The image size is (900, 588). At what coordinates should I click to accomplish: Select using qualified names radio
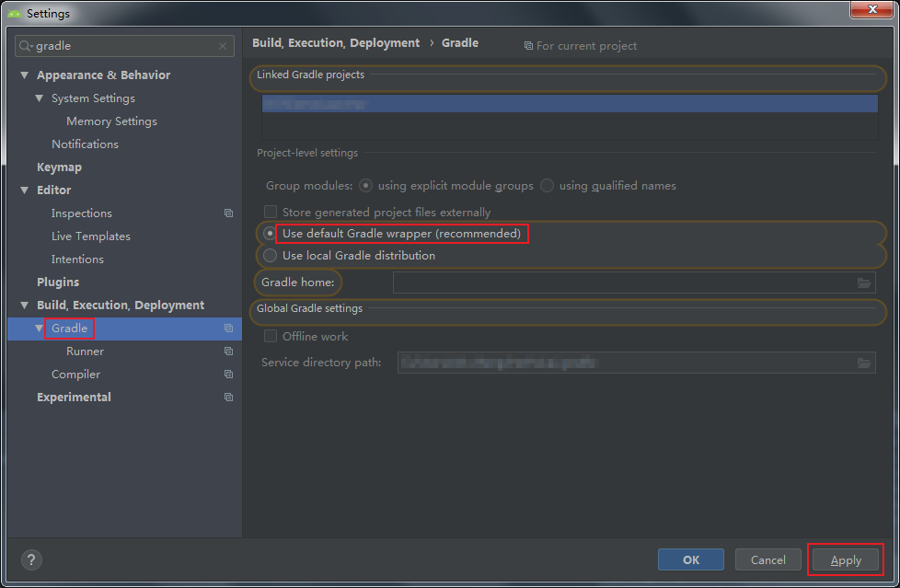[547, 186]
